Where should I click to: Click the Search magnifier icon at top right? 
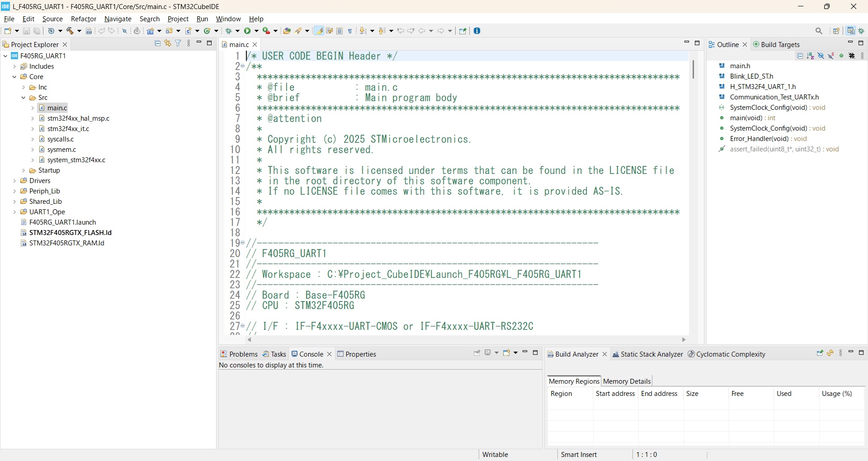[x=819, y=31]
